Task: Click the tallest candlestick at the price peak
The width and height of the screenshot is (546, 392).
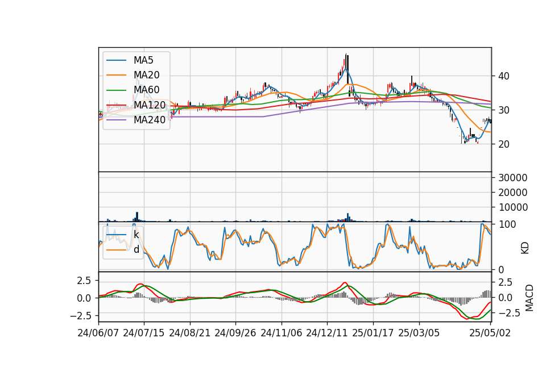Action: point(347,69)
